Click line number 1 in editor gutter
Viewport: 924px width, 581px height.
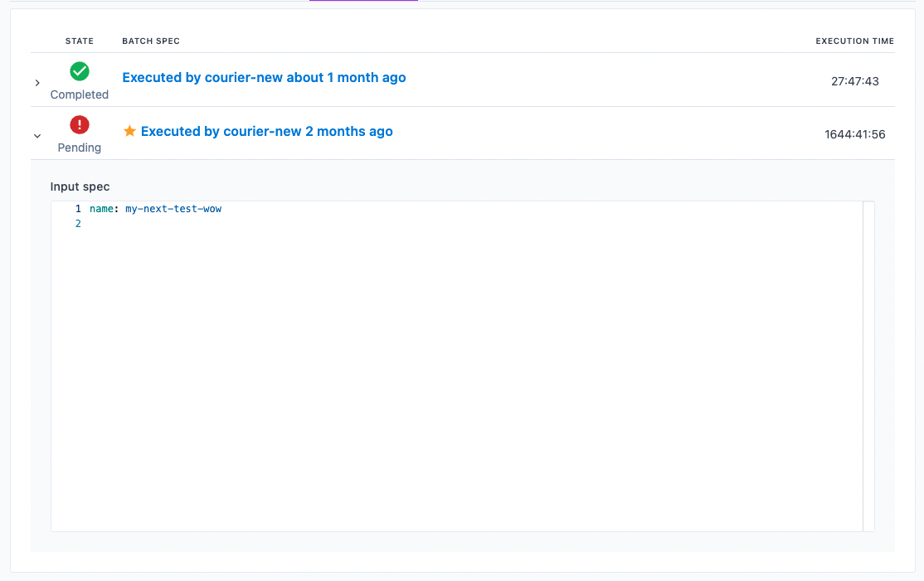point(78,209)
